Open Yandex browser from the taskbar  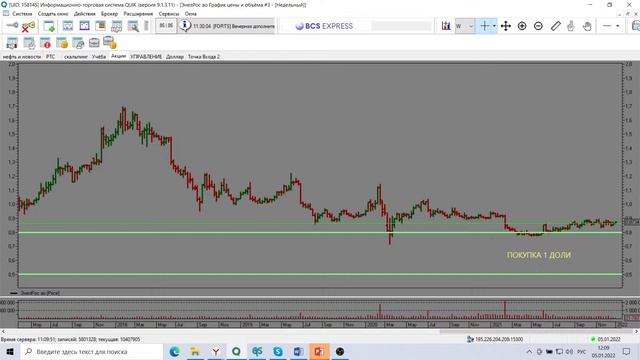pos(216,351)
